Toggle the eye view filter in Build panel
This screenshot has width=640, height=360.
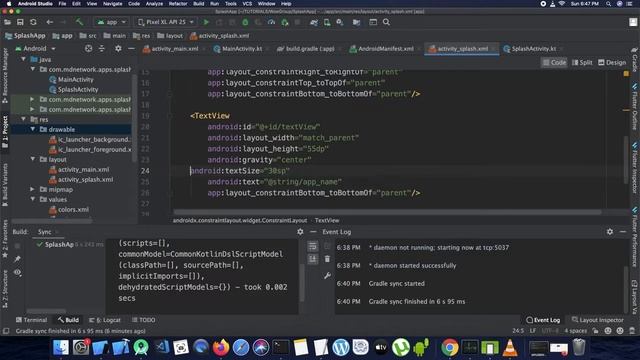(18, 273)
